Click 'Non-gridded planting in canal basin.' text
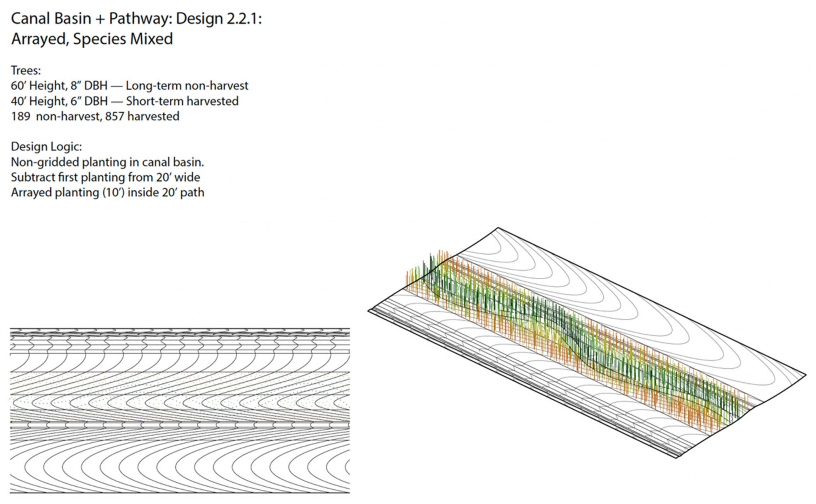 click(107, 162)
